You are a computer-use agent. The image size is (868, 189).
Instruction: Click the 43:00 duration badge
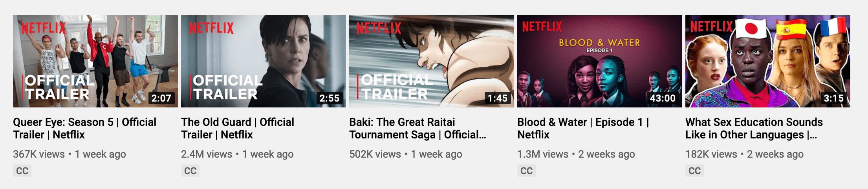tap(663, 98)
